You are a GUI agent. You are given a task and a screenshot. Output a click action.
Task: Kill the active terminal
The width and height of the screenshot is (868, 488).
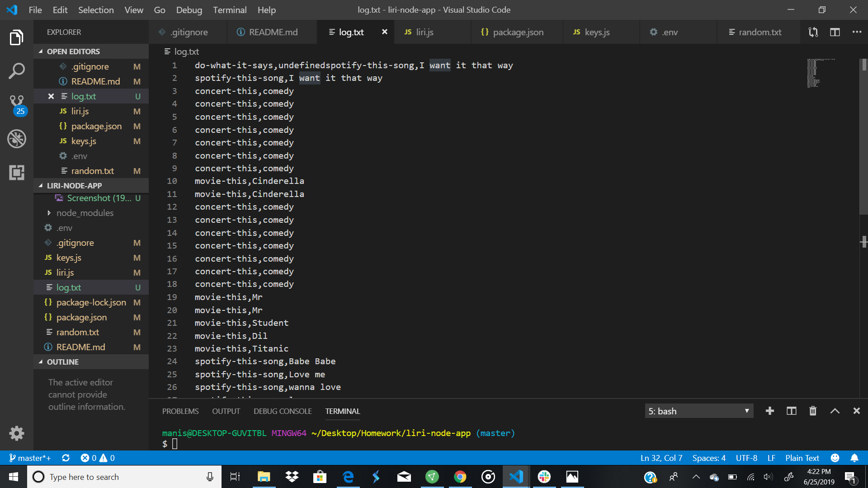click(812, 411)
